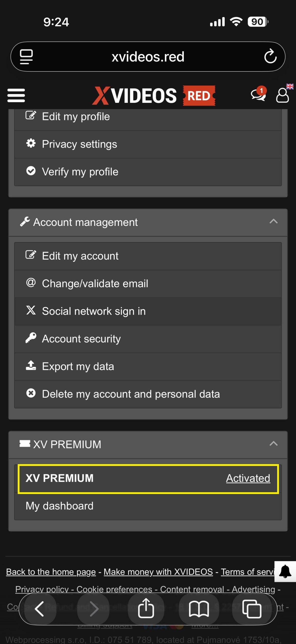The height and width of the screenshot is (644, 296).
Task: Tap the UK flag language icon
Action: pyautogui.click(x=290, y=86)
